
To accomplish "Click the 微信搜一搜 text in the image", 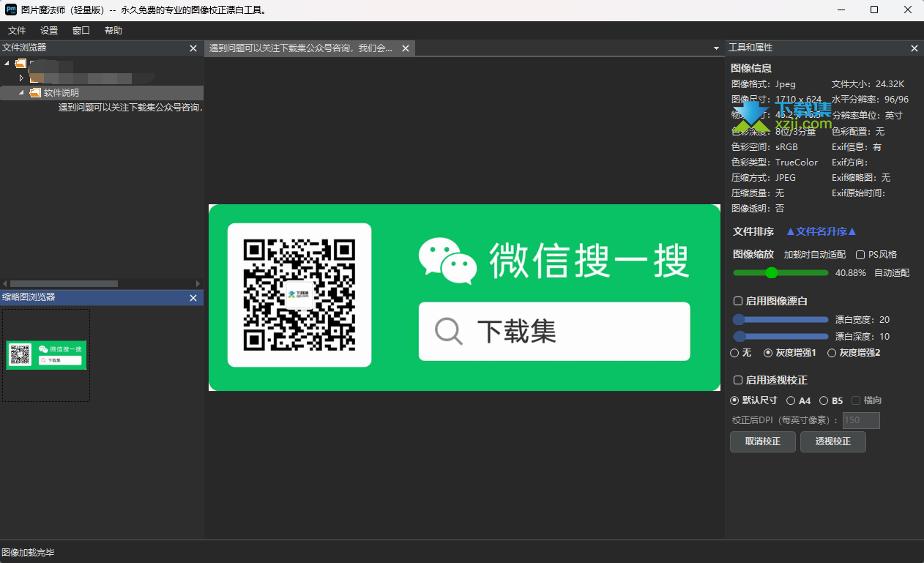I will coord(589,261).
